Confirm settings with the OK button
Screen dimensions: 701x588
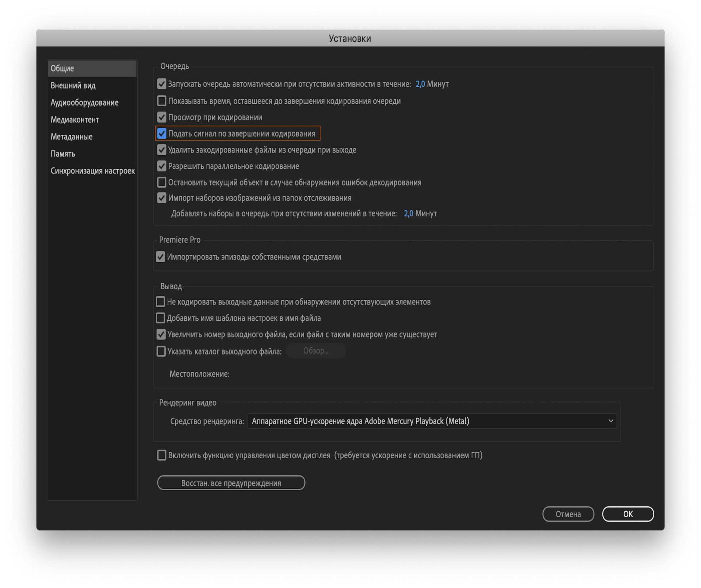627,514
